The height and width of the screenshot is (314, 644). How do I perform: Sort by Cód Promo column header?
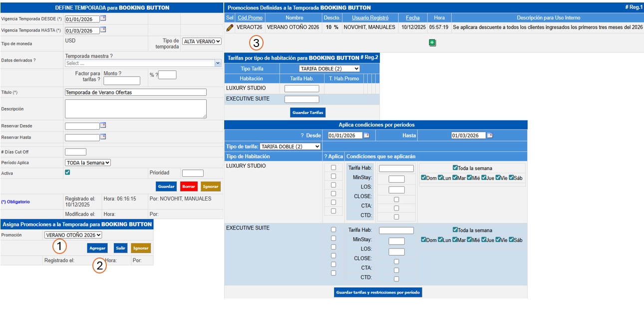coord(250,18)
